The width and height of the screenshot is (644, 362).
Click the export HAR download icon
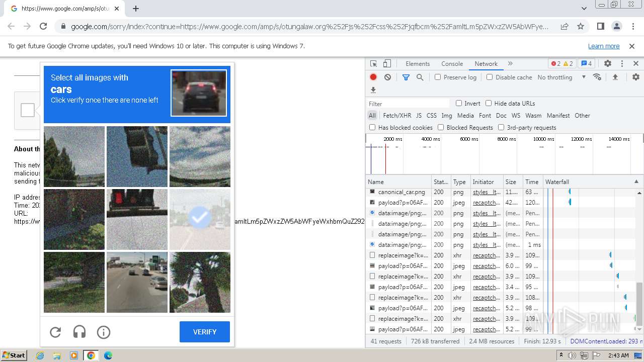pyautogui.click(x=373, y=90)
